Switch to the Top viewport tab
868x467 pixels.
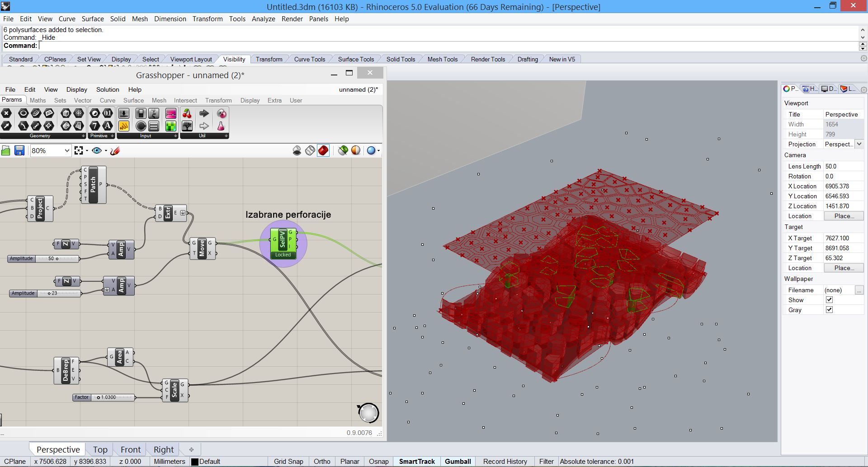point(100,449)
